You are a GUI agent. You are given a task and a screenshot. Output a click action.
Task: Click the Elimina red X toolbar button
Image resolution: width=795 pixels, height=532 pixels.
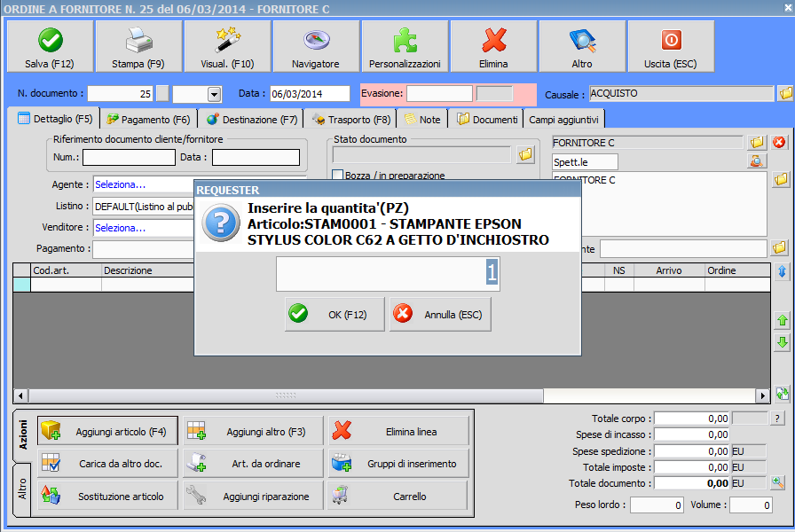pyautogui.click(x=493, y=47)
